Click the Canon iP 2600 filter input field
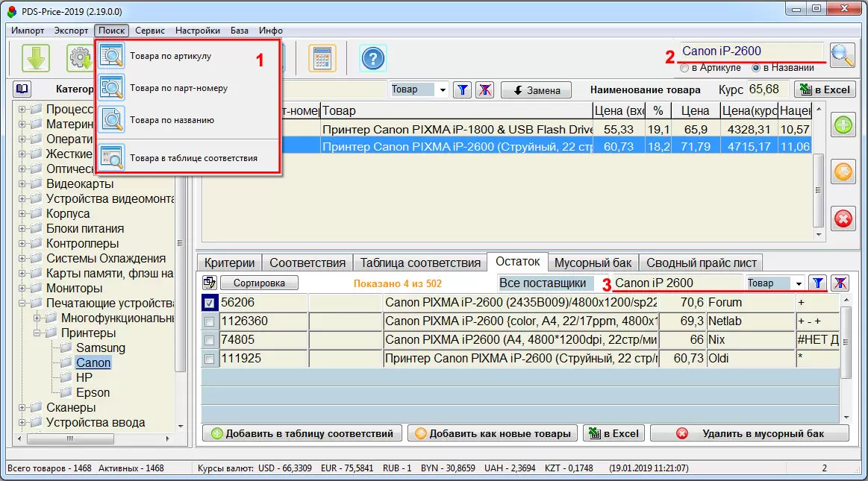The image size is (868, 481). pos(675,283)
